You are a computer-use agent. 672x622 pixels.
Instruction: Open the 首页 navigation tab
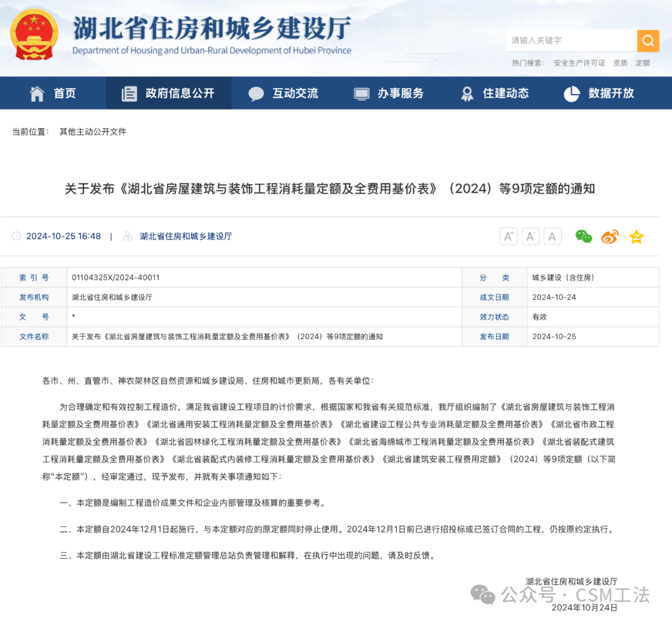pyautogui.click(x=53, y=93)
